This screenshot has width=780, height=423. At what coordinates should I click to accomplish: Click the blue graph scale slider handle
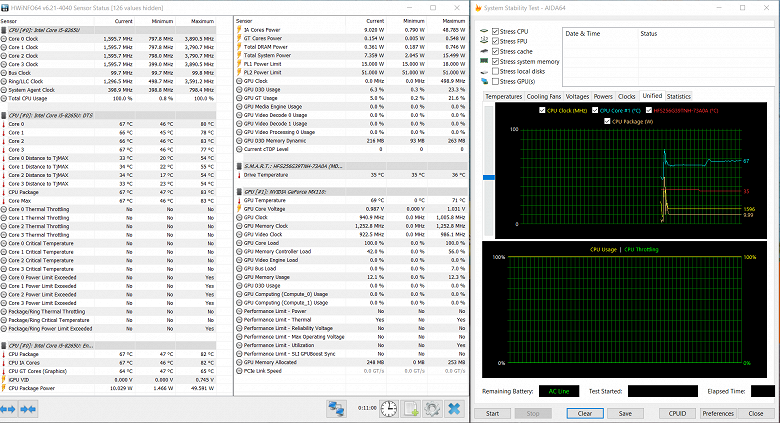(x=489, y=177)
